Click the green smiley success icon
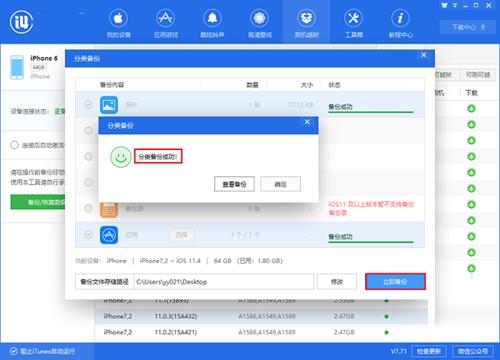 (121, 157)
